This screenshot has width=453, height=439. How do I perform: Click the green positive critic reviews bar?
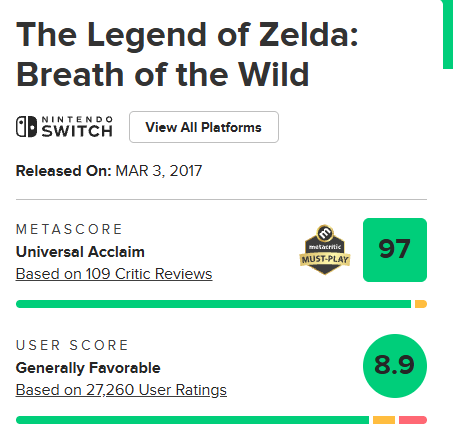213,304
